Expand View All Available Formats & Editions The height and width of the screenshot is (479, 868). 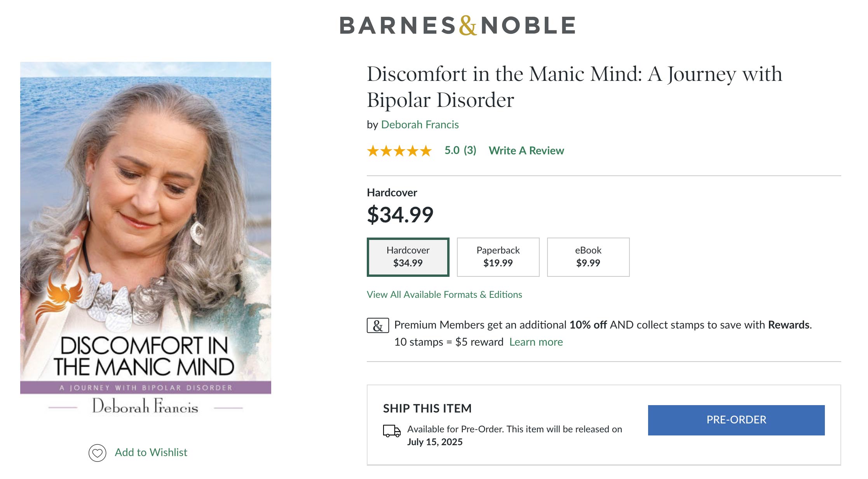(x=444, y=295)
